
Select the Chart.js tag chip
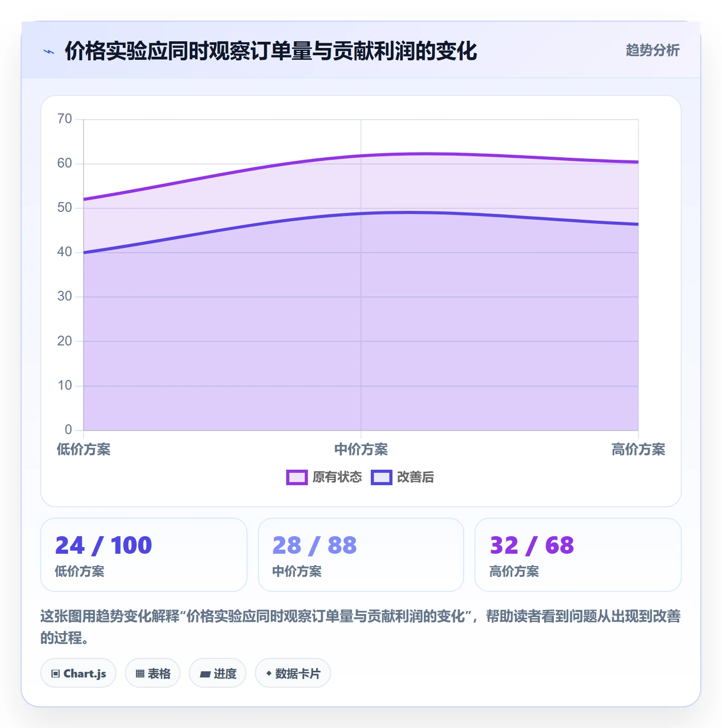(78, 673)
